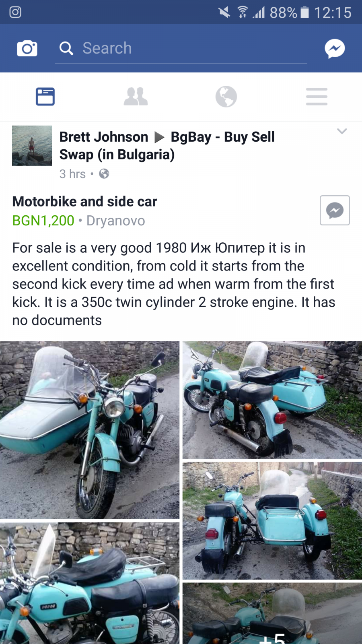Open the hamburger menu tab
Screen dimensions: 362x644
317,97
